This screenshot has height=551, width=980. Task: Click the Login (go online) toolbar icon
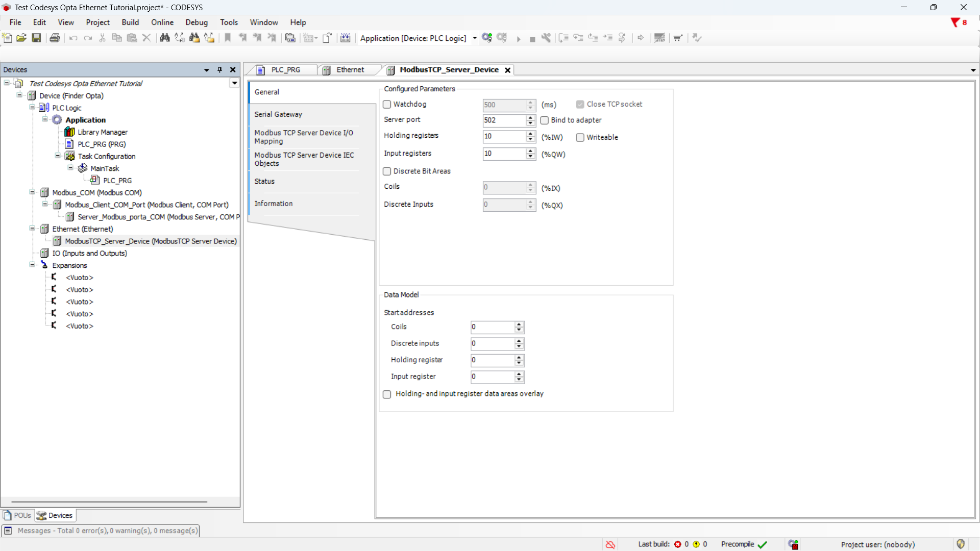click(x=486, y=38)
